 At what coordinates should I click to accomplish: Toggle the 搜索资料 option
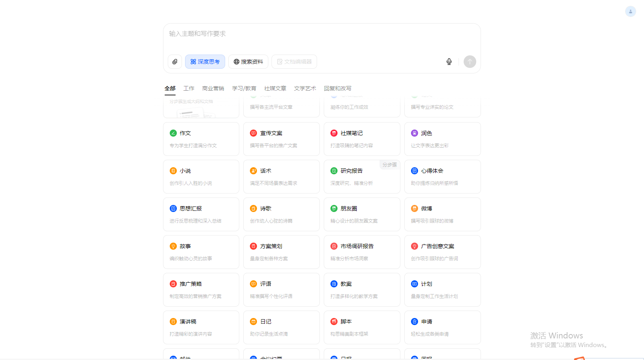[248, 62]
